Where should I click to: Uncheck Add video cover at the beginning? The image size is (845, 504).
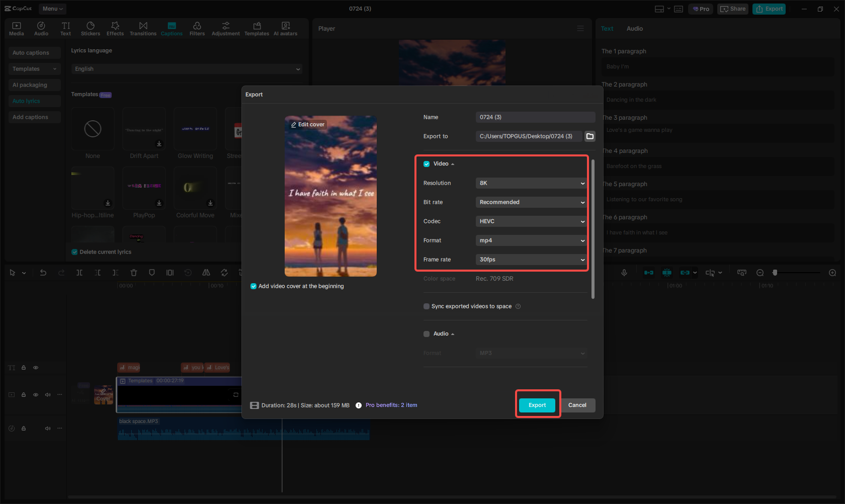pyautogui.click(x=253, y=286)
